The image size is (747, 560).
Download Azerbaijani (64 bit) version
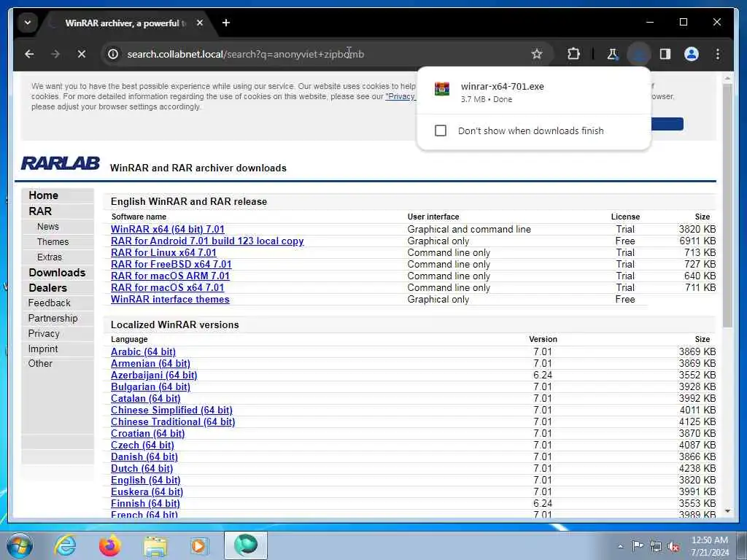(154, 376)
